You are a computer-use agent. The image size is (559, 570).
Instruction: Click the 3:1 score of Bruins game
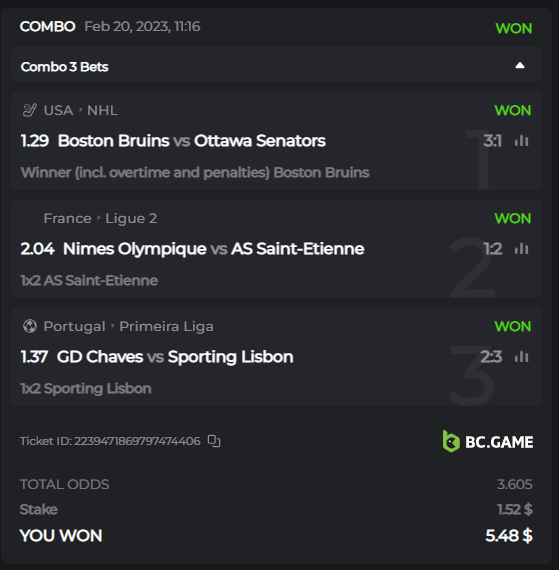click(492, 141)
